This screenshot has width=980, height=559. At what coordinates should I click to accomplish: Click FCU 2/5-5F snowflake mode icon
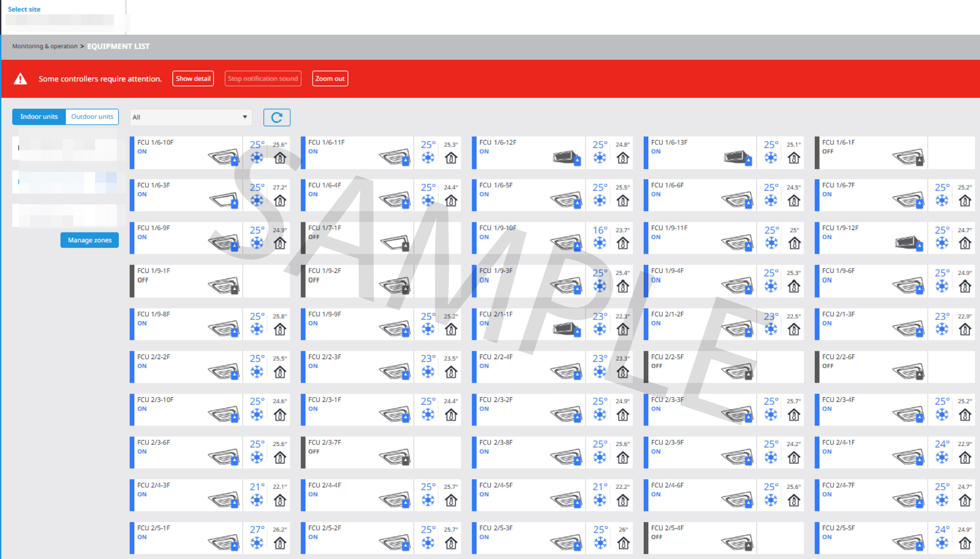(x=942, y=543)
